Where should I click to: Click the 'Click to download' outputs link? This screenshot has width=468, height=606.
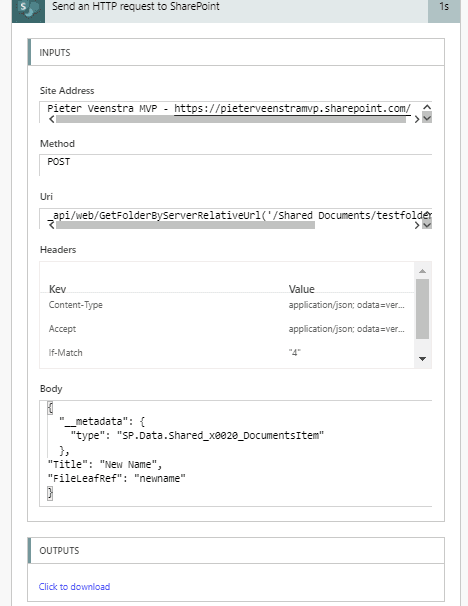74,587
